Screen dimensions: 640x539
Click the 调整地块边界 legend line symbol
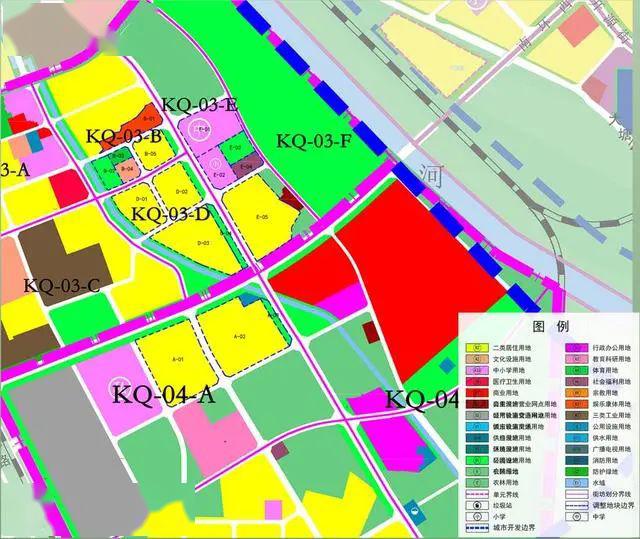pos(576,505)
